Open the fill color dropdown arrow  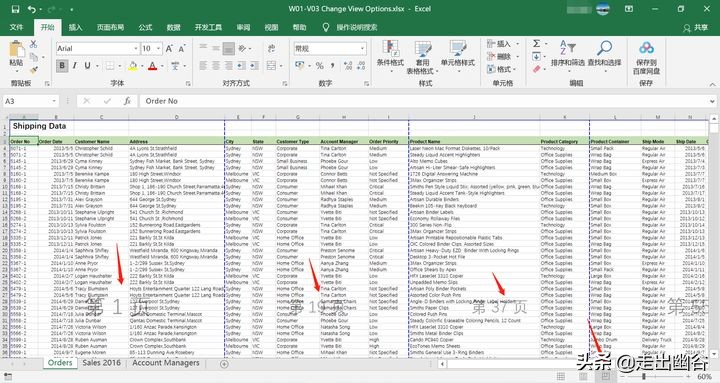(x=141, y=66)
